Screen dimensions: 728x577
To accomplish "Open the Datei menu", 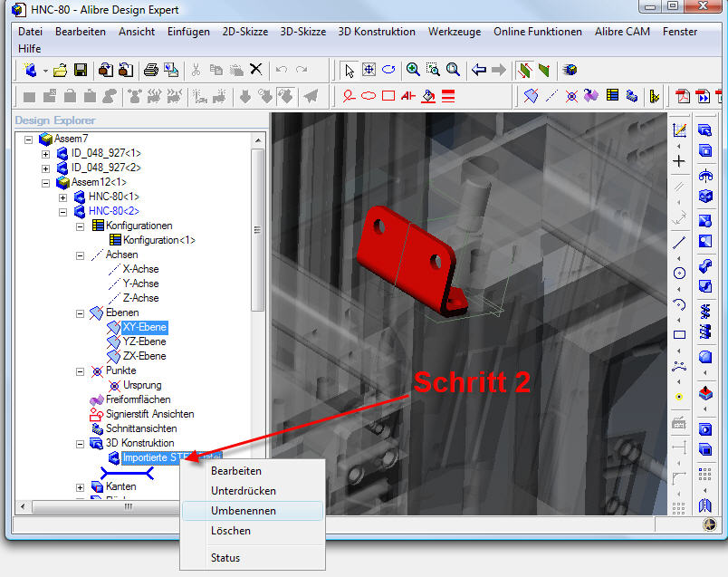I will coord(30,32).
